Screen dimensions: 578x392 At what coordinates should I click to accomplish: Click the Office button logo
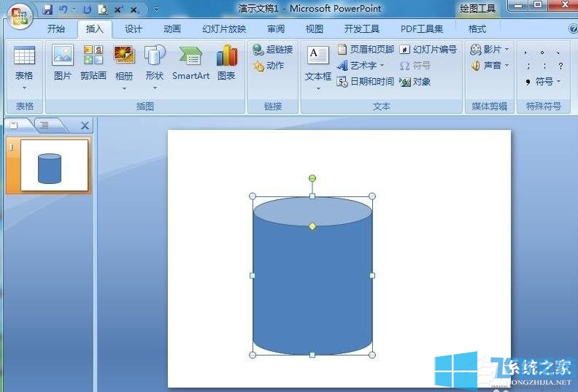coord(18,15)
